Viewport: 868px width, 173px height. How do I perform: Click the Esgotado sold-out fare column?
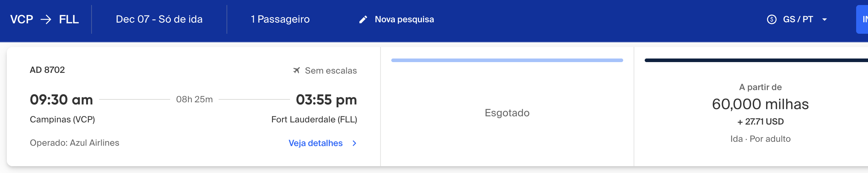507,113
